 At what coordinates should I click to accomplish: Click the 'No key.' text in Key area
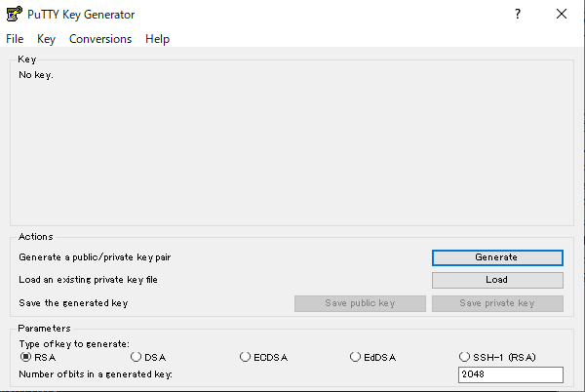point(36,75)
